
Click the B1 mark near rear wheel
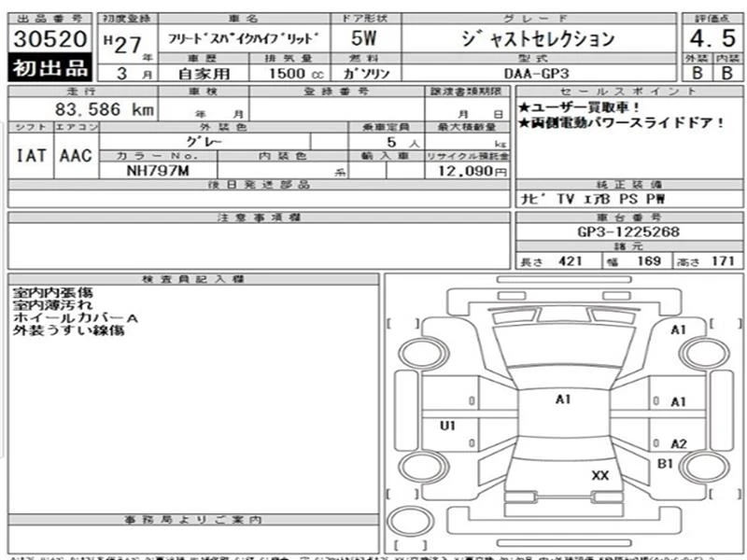665,463
